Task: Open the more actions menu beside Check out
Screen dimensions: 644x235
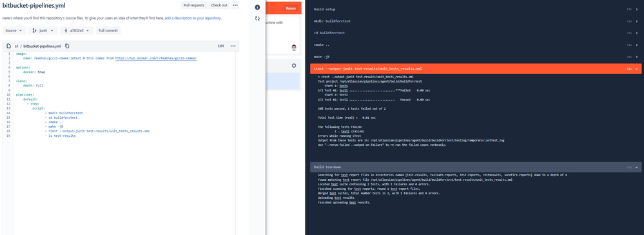Action: (235, 5)
